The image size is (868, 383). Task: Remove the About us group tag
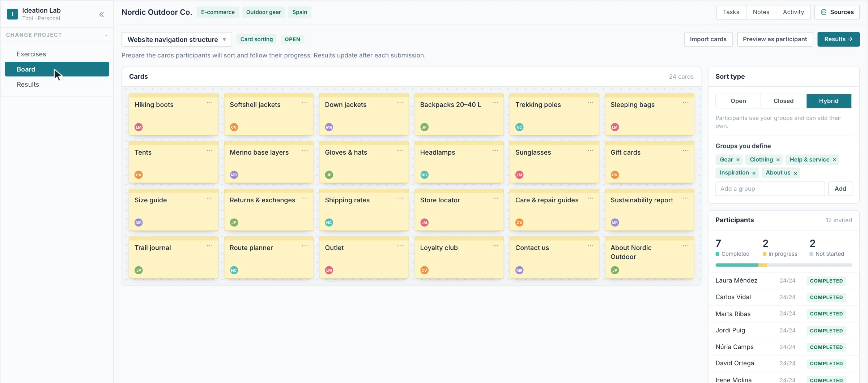(795, 173)
